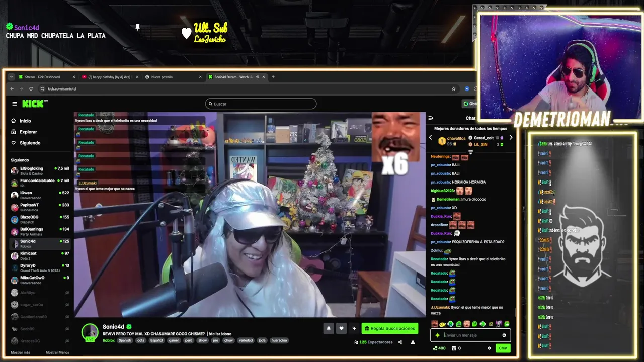Open Explorar in the sidebar
The width and height of the screenshot is (644, 362).
click(x=28, y=132)
